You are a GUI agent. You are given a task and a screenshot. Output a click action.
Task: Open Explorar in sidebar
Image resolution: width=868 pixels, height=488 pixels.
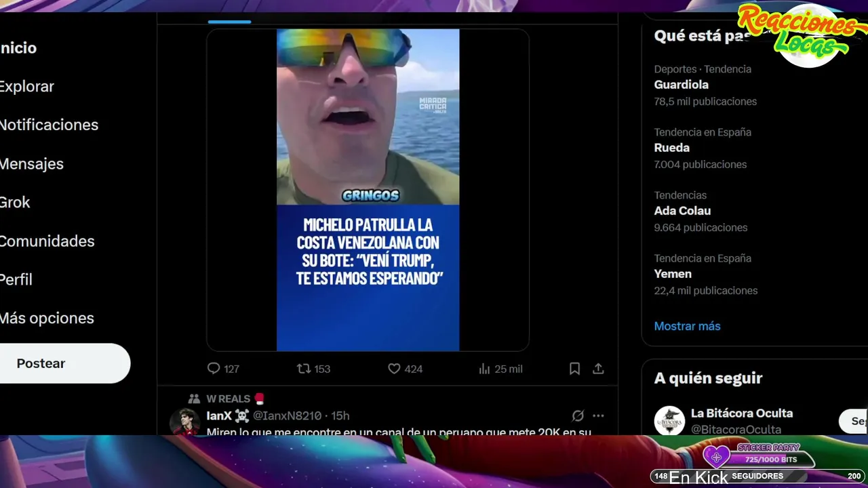point(27,87)
